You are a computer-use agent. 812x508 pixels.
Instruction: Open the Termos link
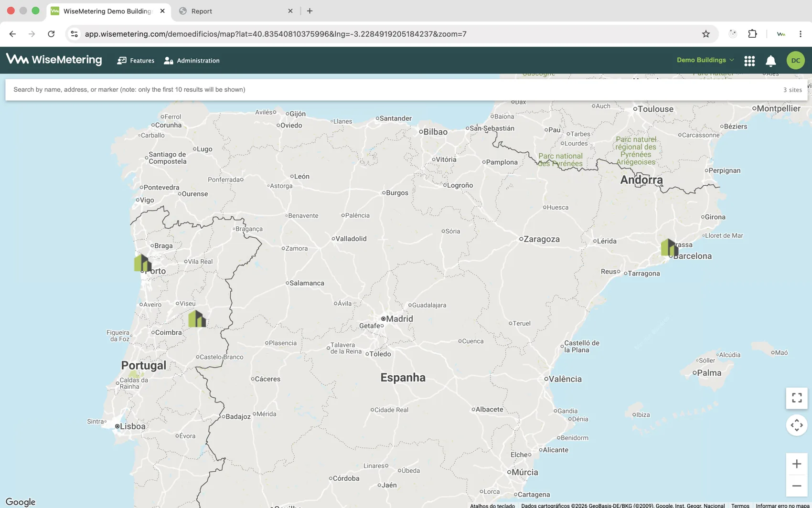[740, 505]
